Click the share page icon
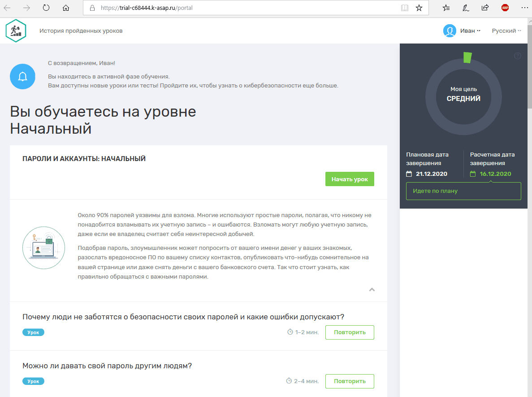Screen dimensions: 532x397 click(485, 8)
